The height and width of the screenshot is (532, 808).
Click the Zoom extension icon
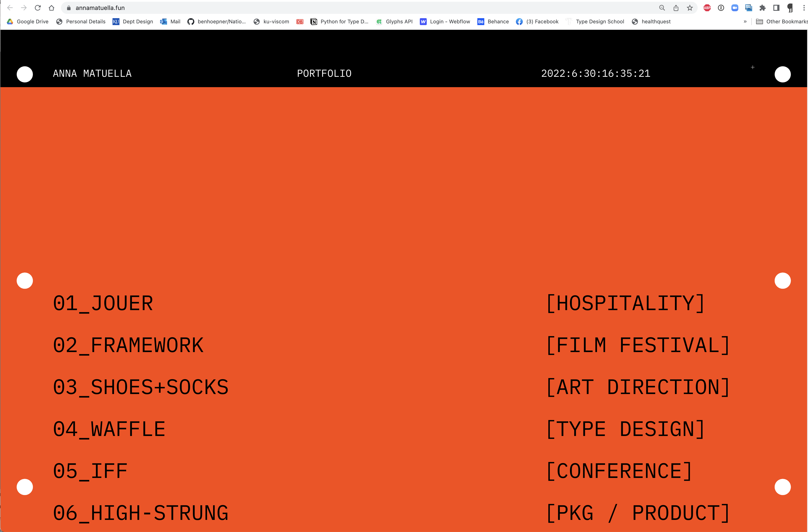tap(735, 8)
